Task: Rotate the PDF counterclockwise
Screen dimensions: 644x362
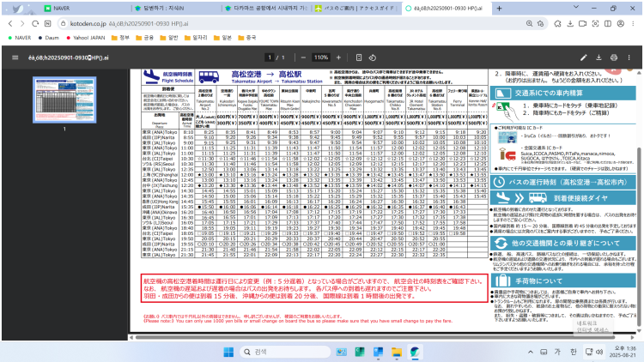Action: [373, 57]
